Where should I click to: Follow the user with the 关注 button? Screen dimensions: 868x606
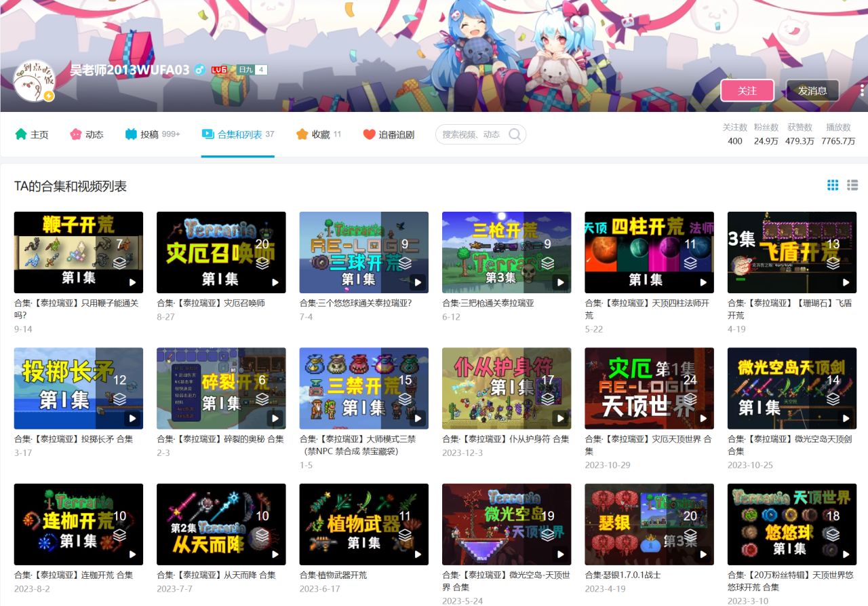coord(747,90)
